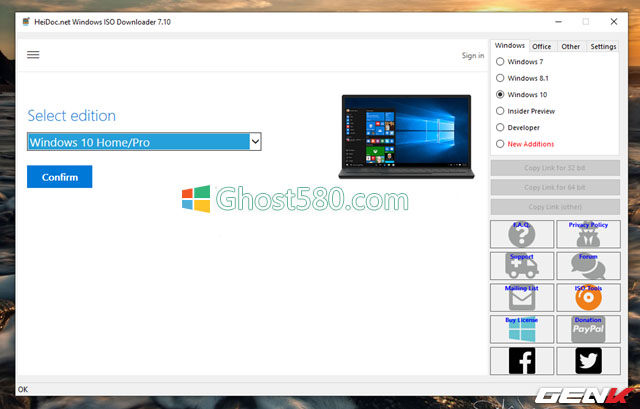
Task: Open the Facebook page icon
Action: pyautogui.click(x=522, y=361)
